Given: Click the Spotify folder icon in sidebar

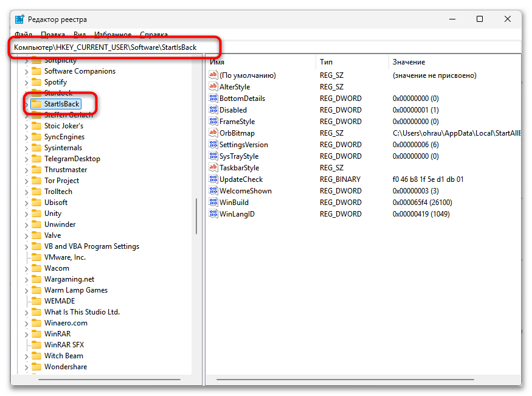Looking at the screenshot, I should coord(36,82).
